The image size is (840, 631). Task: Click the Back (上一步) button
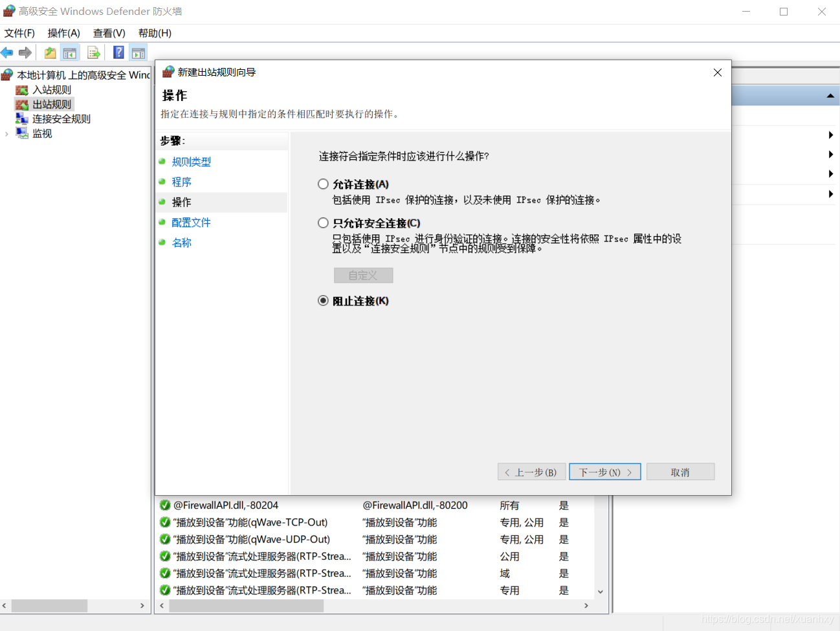tap(532, 472)
